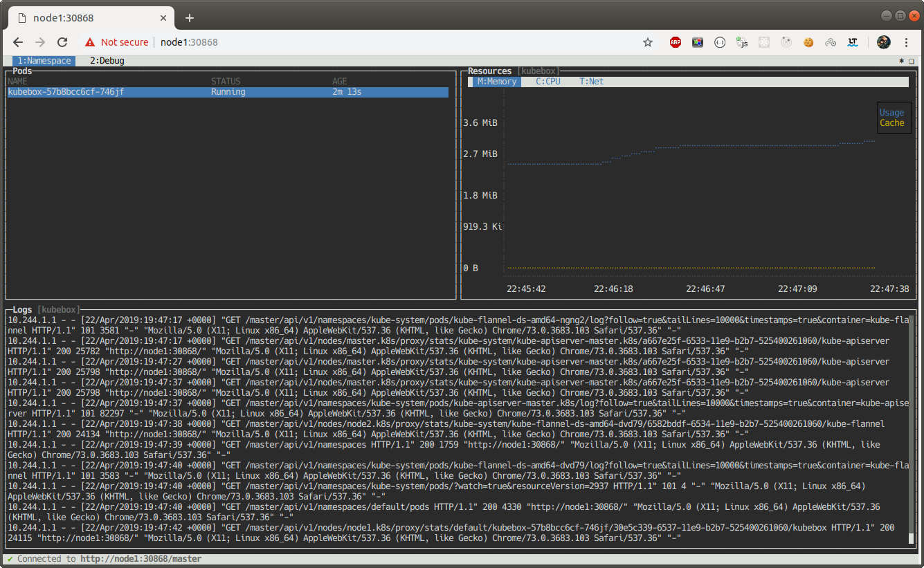Click the Logs [kubebox] panel title
Screen dimensions: 924x568
tap(46, 309)
